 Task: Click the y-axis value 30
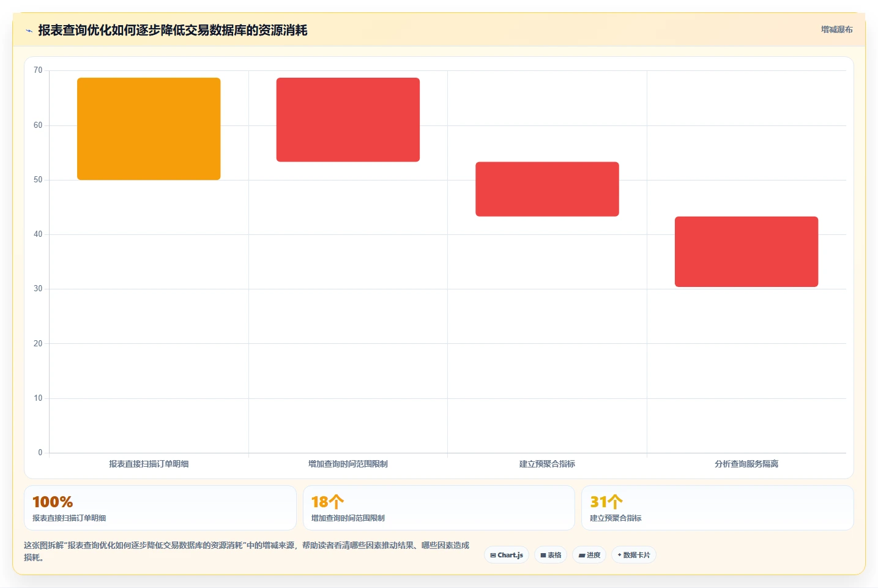[x=38, y=289]
